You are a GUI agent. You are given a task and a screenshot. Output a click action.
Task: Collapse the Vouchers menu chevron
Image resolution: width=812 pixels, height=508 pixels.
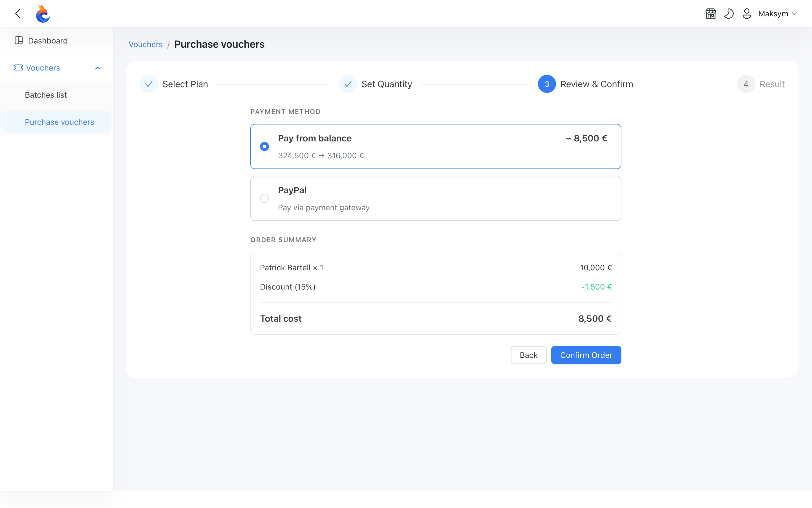[98, 68]
